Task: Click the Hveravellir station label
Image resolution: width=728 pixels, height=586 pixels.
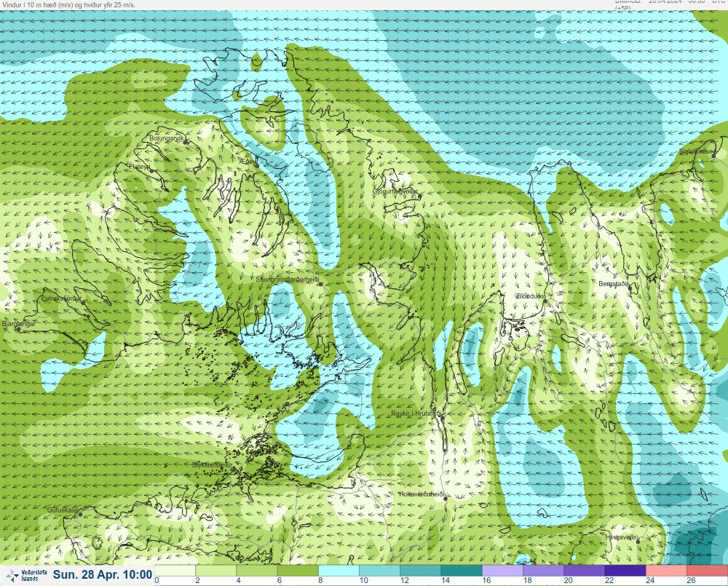Action: (621, 537)
